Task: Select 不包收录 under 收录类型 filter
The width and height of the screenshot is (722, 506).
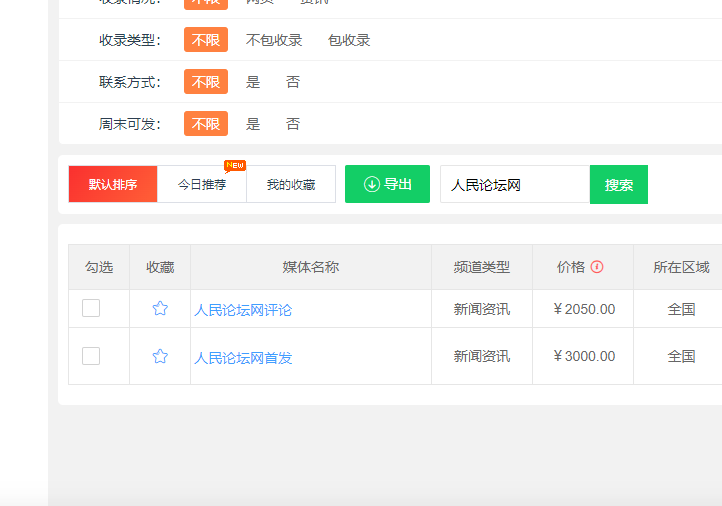Action: (274, 40)
